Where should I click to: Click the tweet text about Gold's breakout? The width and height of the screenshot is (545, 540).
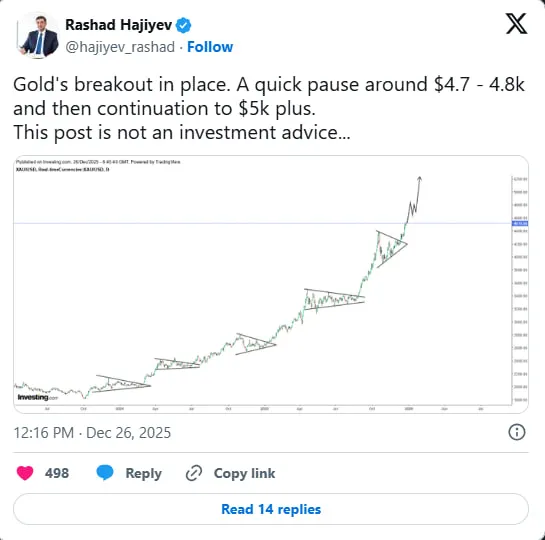point(269,108)
